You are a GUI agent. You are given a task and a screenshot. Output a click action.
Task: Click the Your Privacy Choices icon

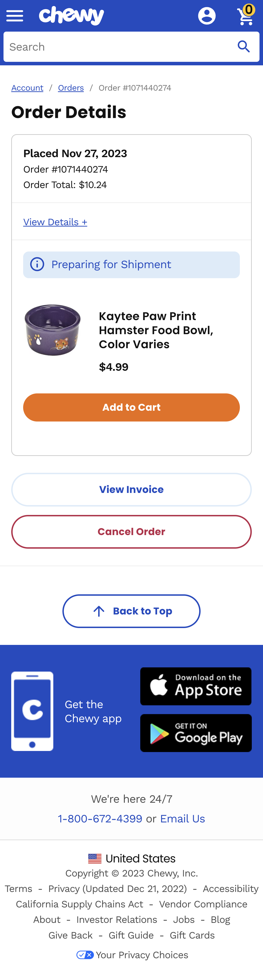pyautogui.click(x=85, y=954)
